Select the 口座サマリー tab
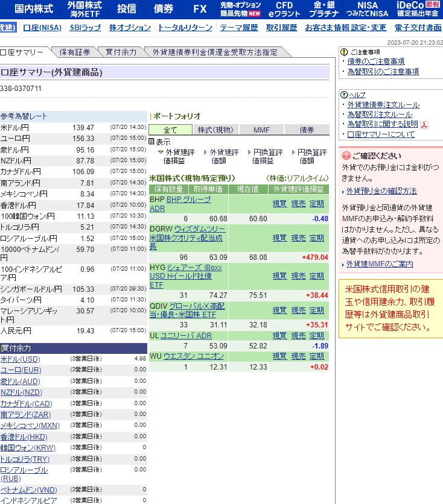 [x=22, y=52]
